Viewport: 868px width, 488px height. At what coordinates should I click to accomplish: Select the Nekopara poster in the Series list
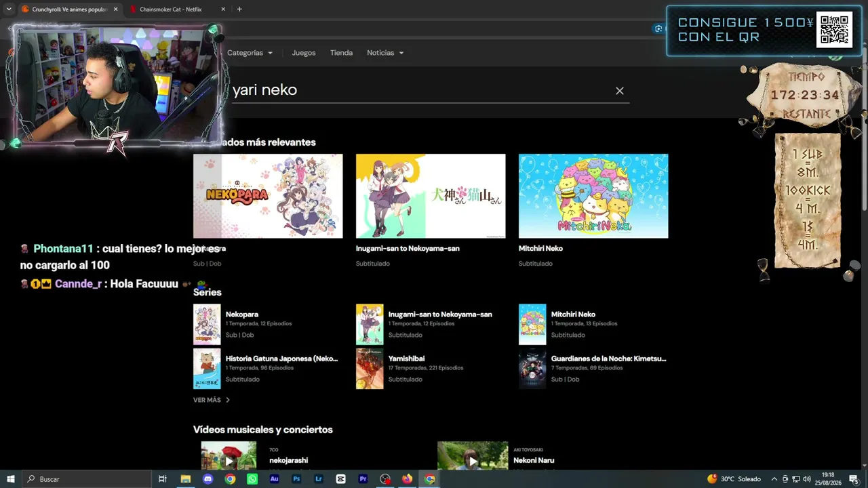207,325
